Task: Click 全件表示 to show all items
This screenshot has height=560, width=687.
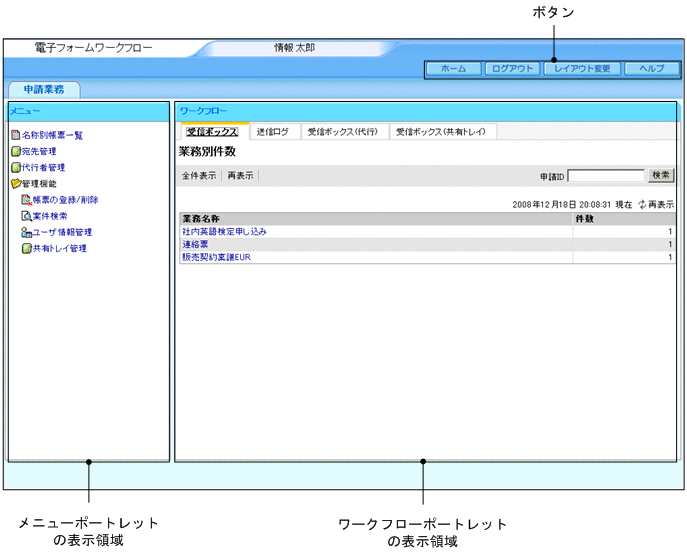Action: coord(198,176)
